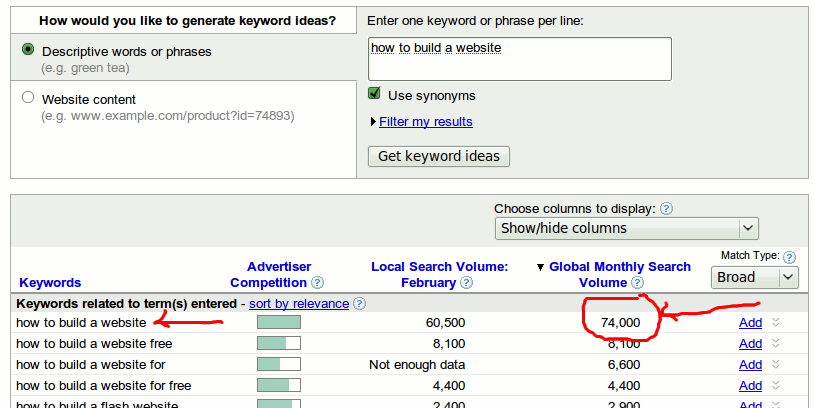Click help icon after sort by relevance
Screen dimensions: 814x408
pyautogui.click(x=359, y=304)
